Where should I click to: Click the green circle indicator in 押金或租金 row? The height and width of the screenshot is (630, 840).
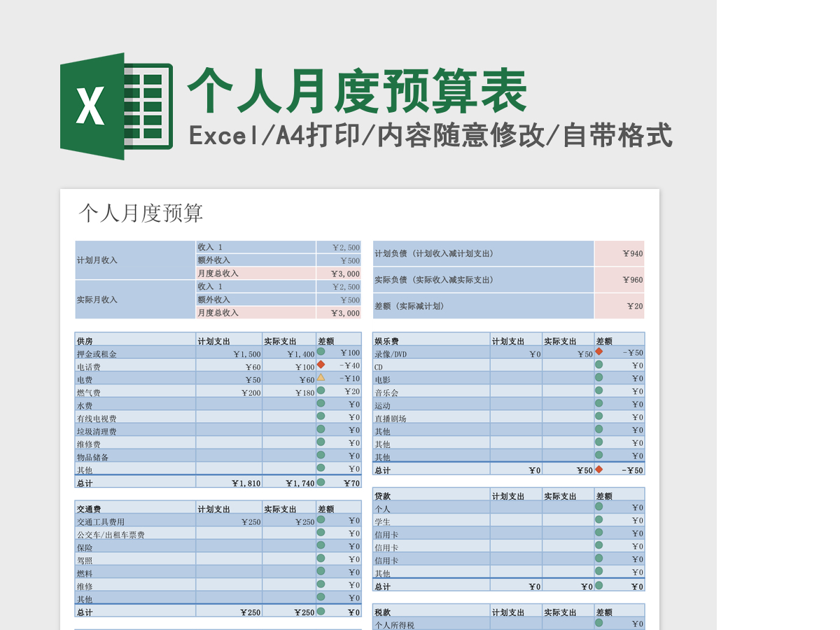(x=321, y=351)
